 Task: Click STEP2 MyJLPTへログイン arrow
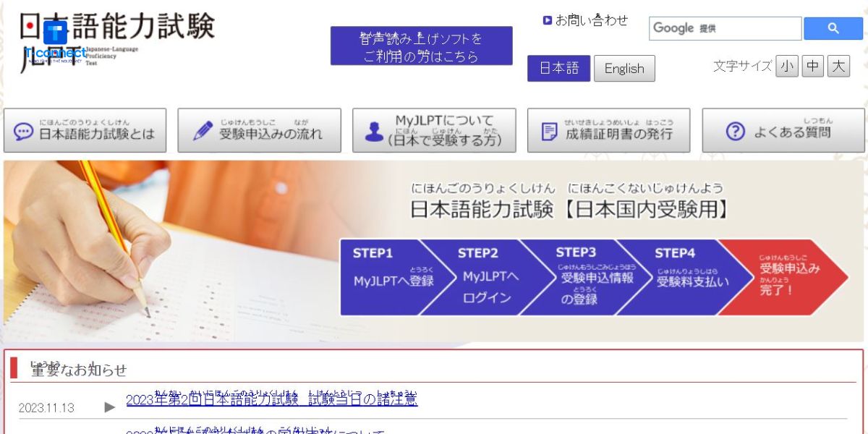[488, 277]
